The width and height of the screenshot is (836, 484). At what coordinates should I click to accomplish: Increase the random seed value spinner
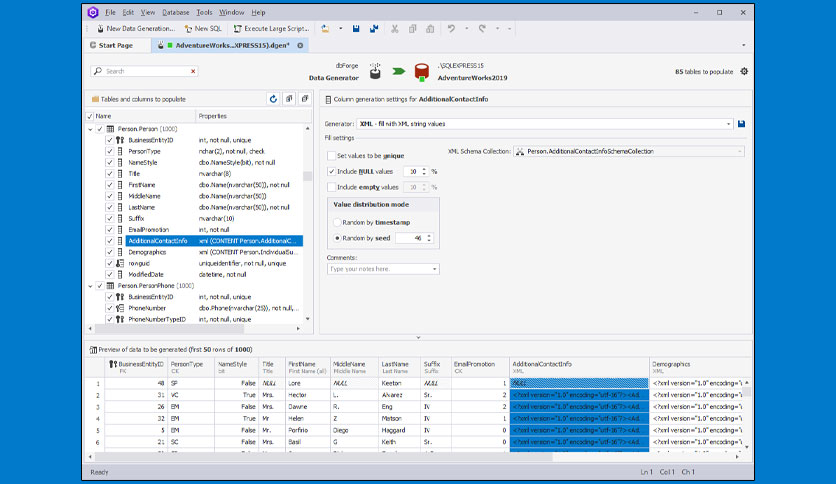(429, 236)
